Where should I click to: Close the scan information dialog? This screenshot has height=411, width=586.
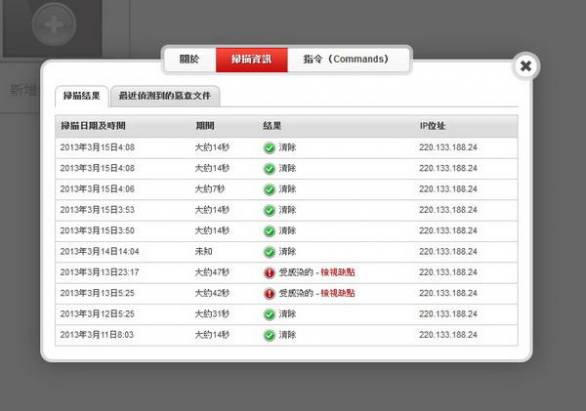(x=526, y=66)
